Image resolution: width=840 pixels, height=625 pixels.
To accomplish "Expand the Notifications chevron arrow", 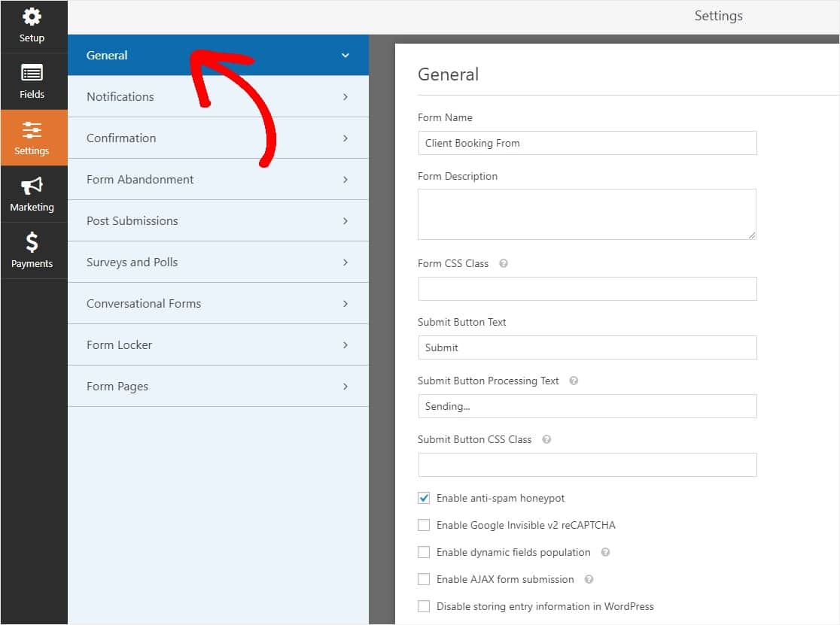I will pos(345,97).
